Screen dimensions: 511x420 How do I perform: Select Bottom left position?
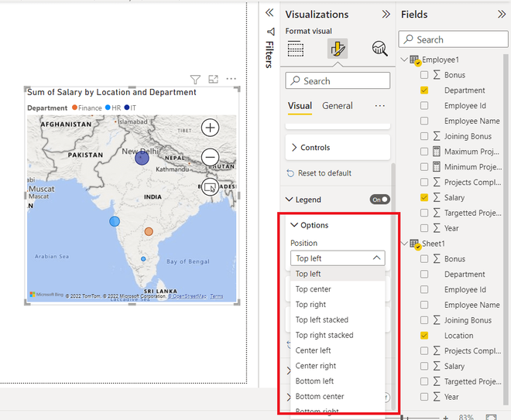pos(338,381)
